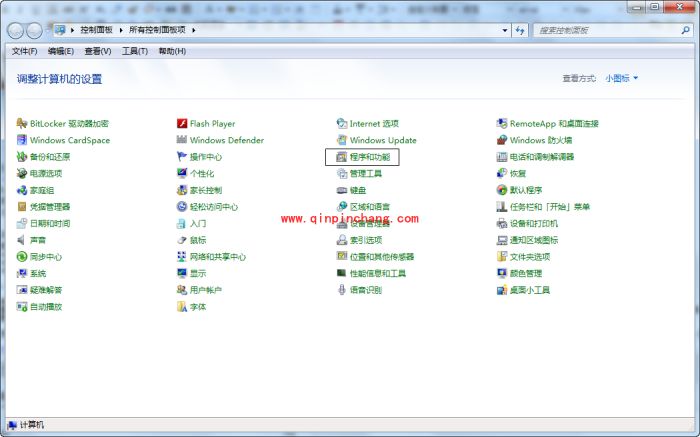Viewport: 700px width, 437px height.
Task: Open the 工具(T) menu
Action: [135, 51]
